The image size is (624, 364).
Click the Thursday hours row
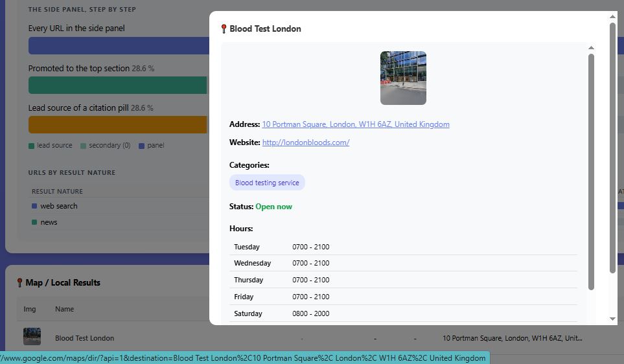pyautogui.click(x=403, y=280)
